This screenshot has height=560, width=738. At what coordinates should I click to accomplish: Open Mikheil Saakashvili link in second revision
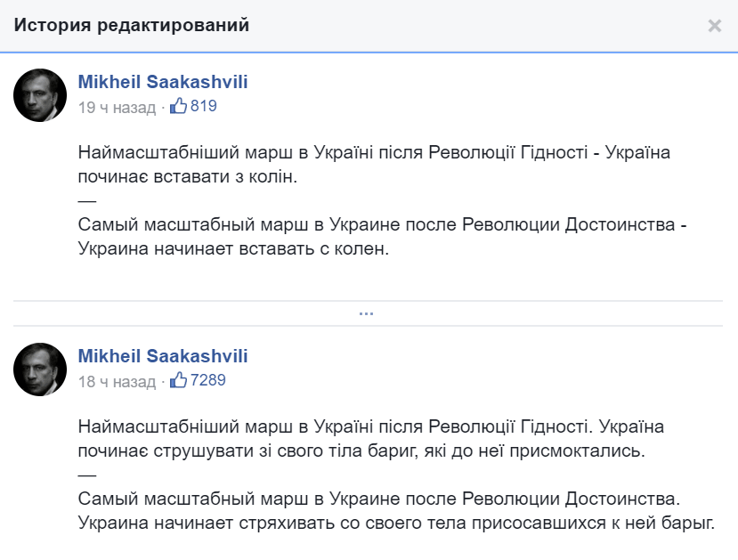163,356
